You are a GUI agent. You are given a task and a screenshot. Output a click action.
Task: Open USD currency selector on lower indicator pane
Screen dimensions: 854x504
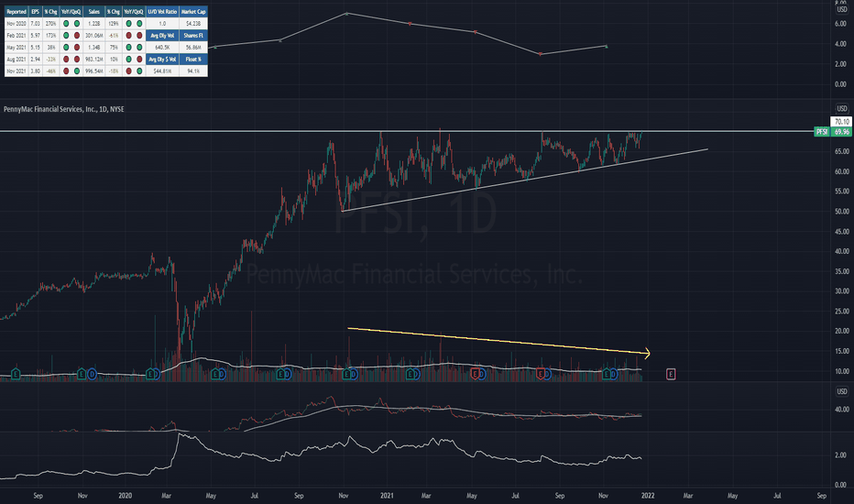[x=842, y=391]
